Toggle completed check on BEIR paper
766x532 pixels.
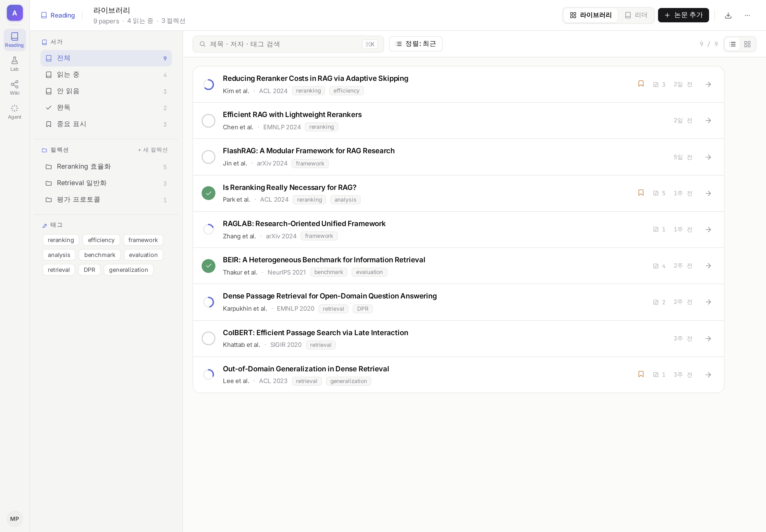coord(208,266)
